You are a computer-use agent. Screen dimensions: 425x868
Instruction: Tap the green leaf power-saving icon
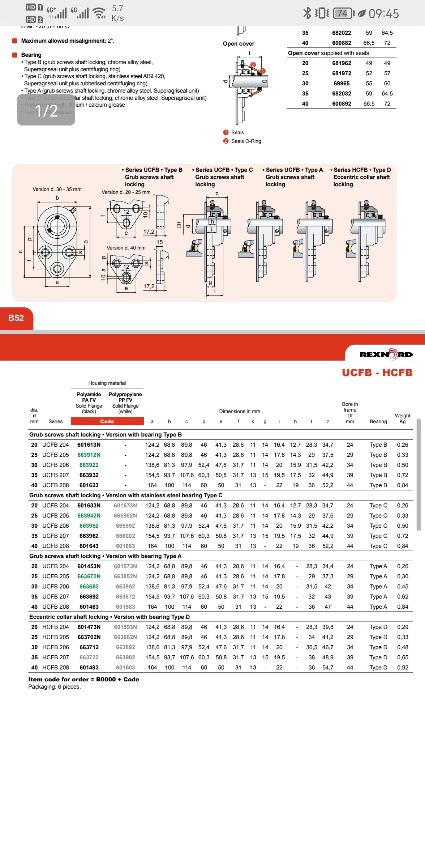pyautogui.click(x=362, y=13)
